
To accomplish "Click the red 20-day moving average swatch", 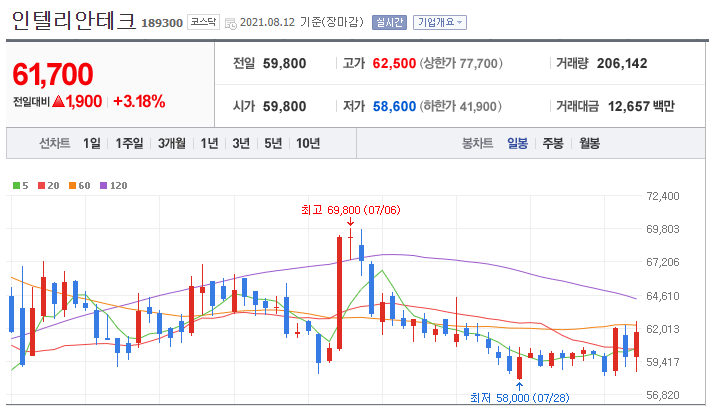I will click(42, 185).
